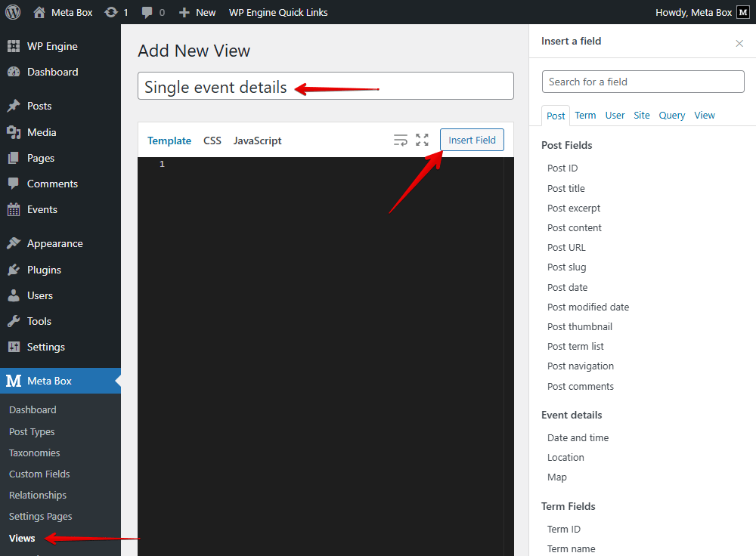Insert the Term name field

coord(571,549)
